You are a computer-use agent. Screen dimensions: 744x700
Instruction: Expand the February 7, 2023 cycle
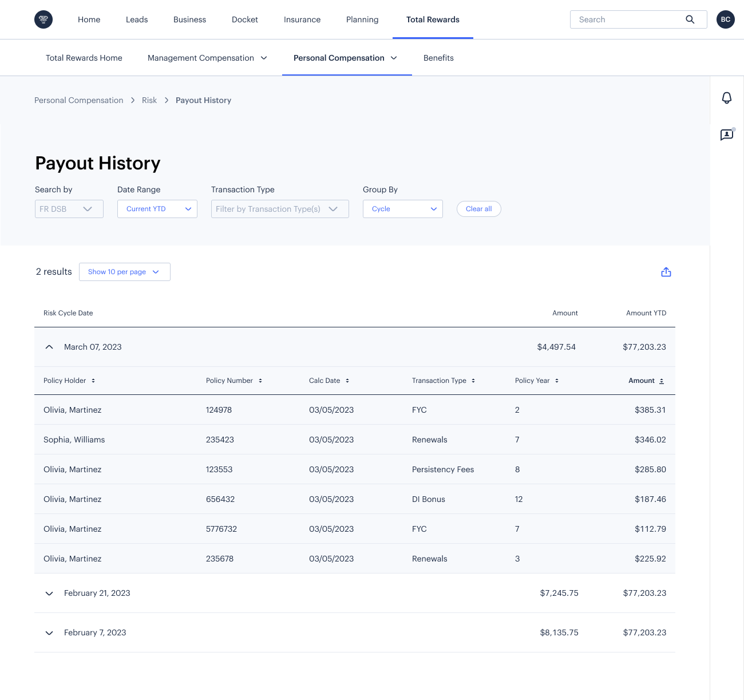(49, 632)
